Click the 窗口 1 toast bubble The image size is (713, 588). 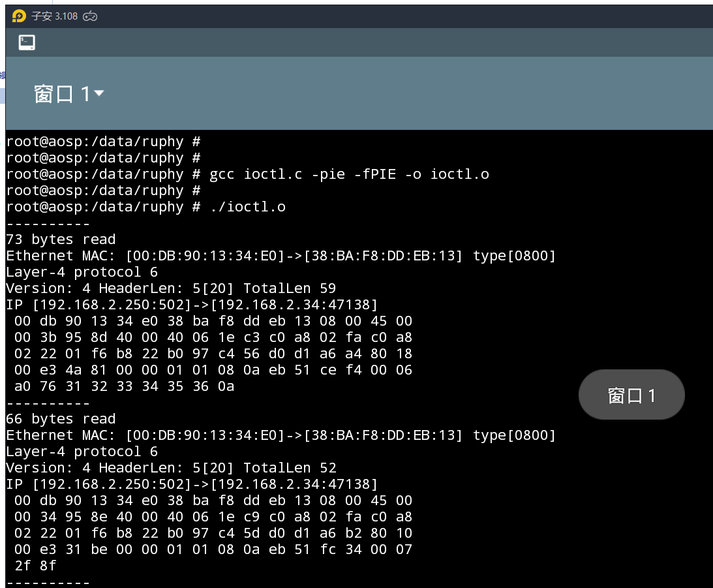(x=631, y=395)
